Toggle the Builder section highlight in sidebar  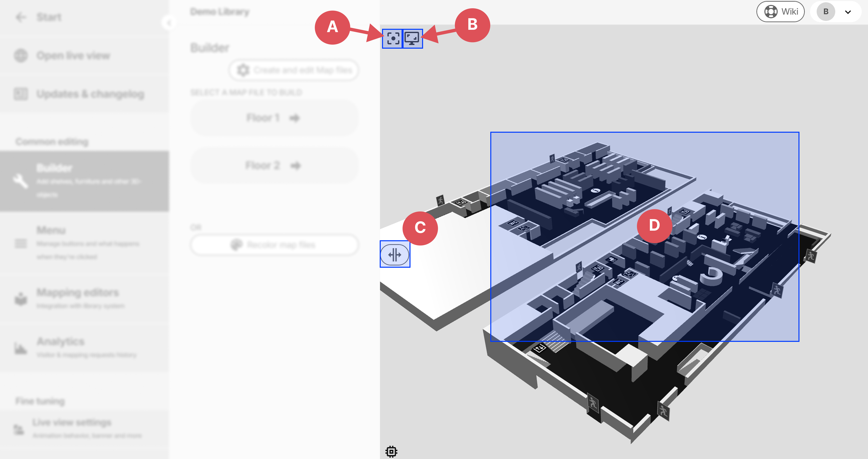(84, 181)
